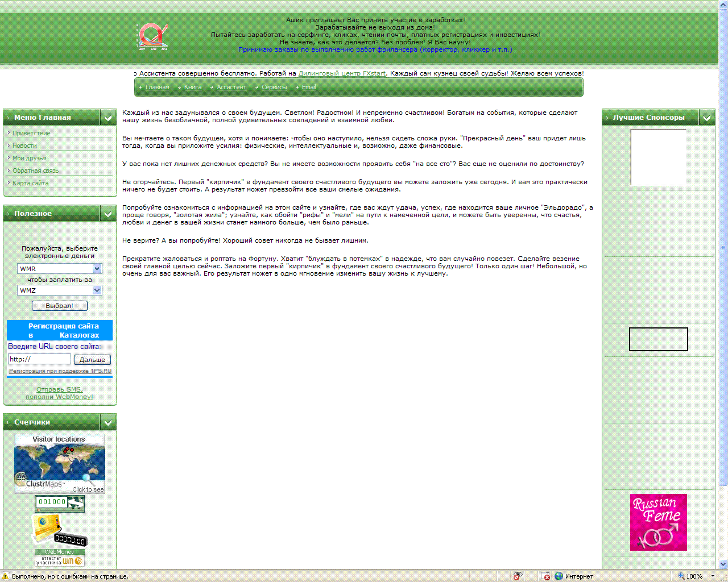Open the Ассистент navigation item
The image size is (728, 582).
pos(231,88)
